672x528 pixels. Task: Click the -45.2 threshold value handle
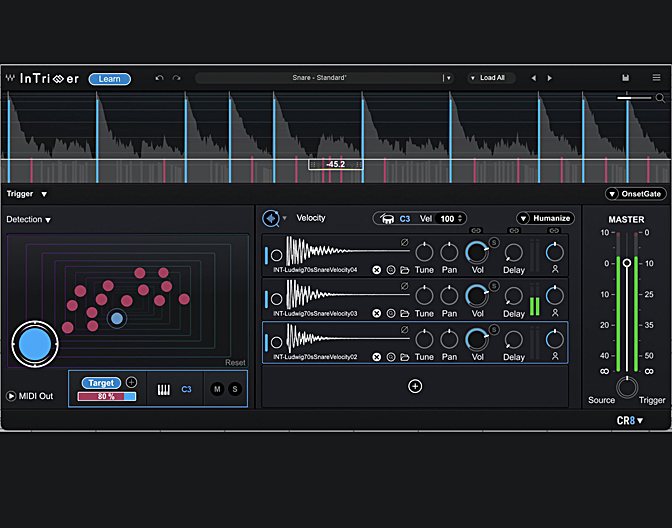point(336,164)
